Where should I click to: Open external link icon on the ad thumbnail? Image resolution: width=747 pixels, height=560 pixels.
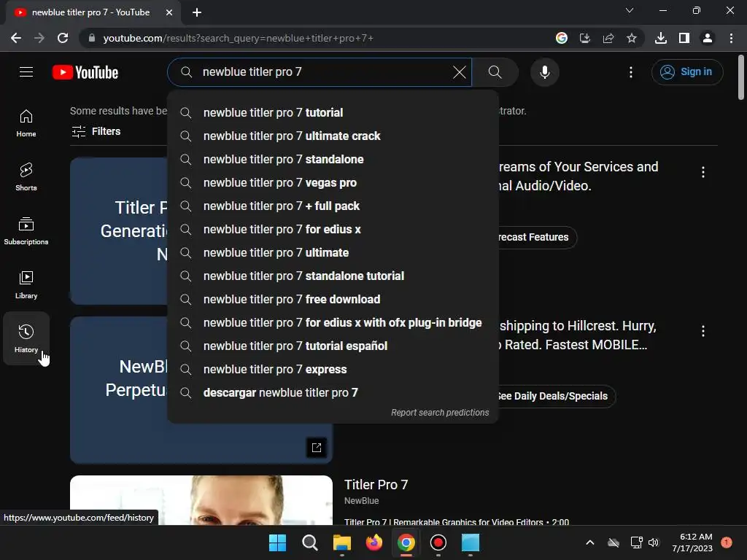point(317,448)
